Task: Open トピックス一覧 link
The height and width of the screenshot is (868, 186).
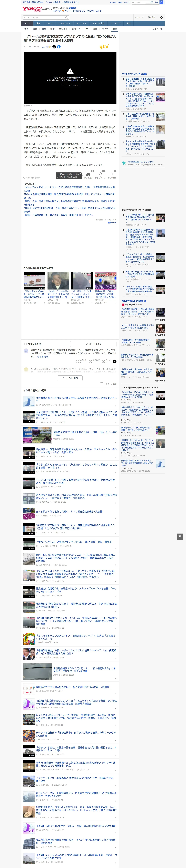Action: [x=155, y=29]
